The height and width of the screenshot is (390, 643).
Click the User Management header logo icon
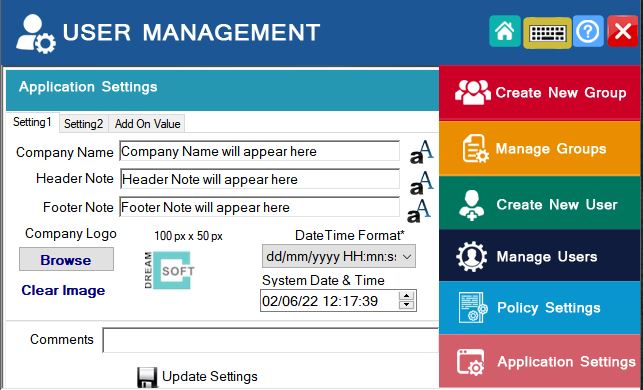[x=35, y=34]
